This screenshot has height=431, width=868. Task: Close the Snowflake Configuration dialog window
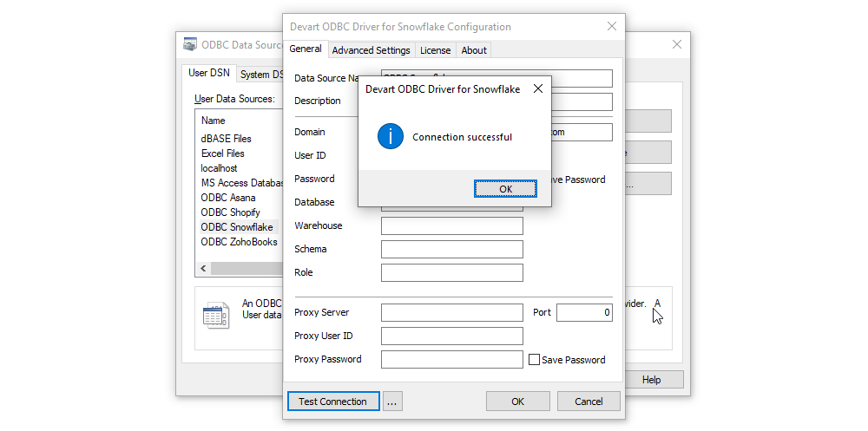click(612, 26)
